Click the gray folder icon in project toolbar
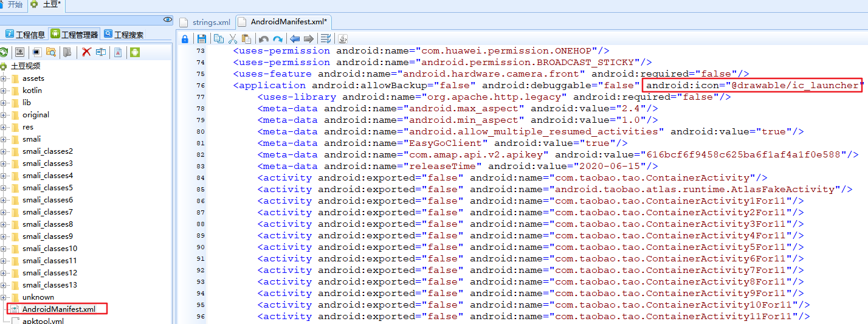868x324 pixels. [67, 52]
